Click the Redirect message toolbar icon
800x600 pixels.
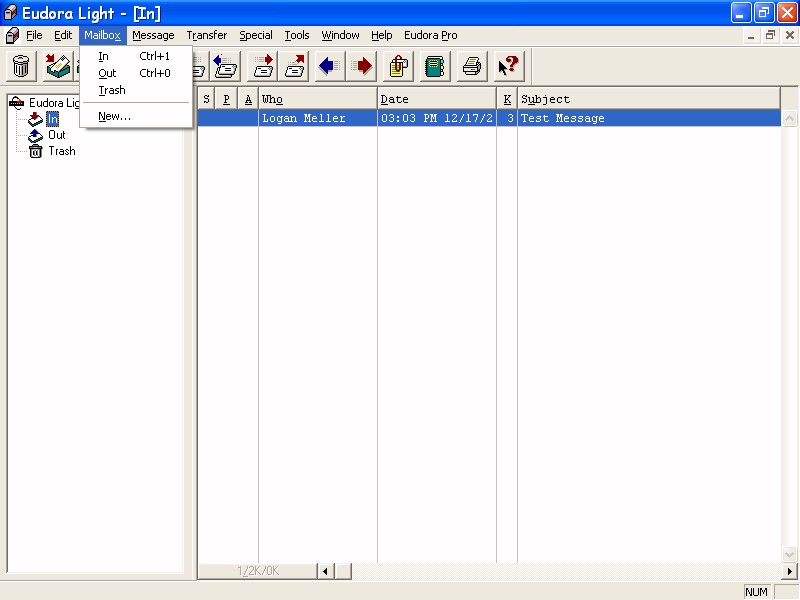pyautogui.click(x=294, y=66)
